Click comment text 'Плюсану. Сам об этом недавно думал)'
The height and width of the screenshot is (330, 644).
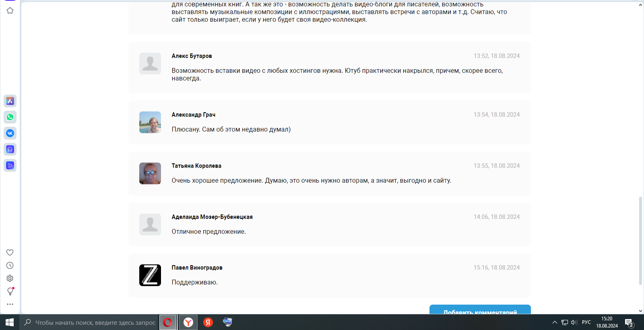(x=231, y=129)
